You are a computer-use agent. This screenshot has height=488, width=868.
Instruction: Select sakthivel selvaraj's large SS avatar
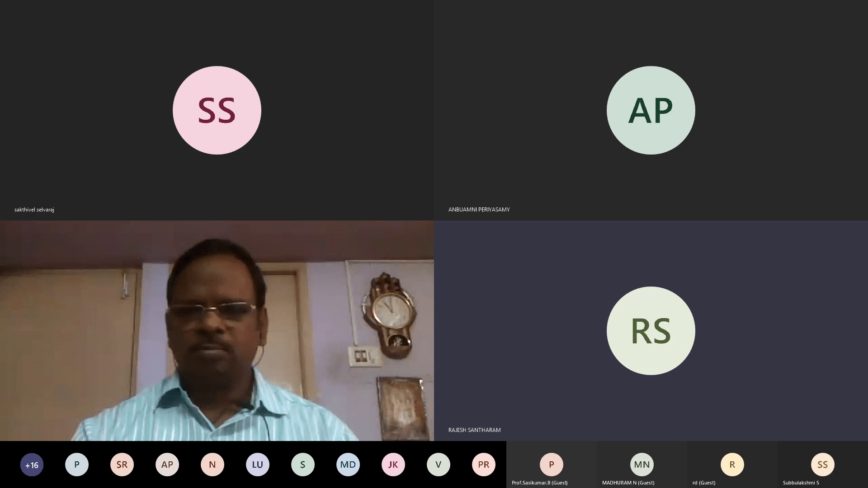[217, 110]
